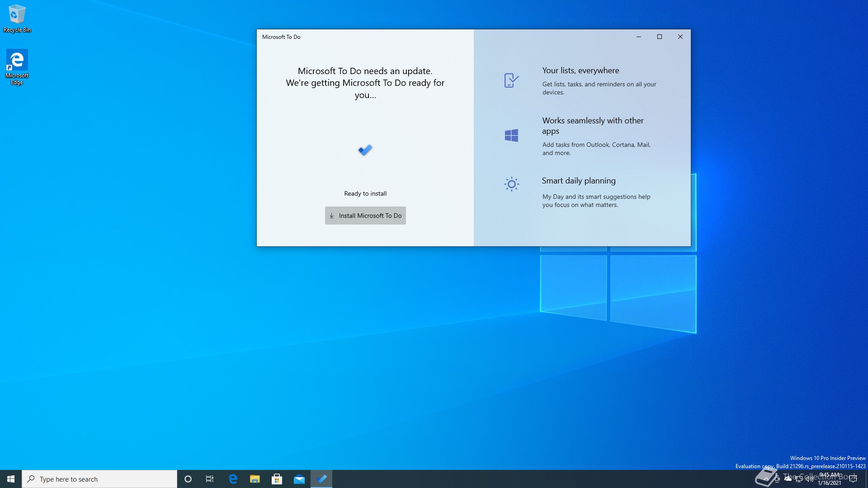This screenshot has height=488, width=868.
Task: Open Cortana from the taskbar
Action: click(188, 479)
